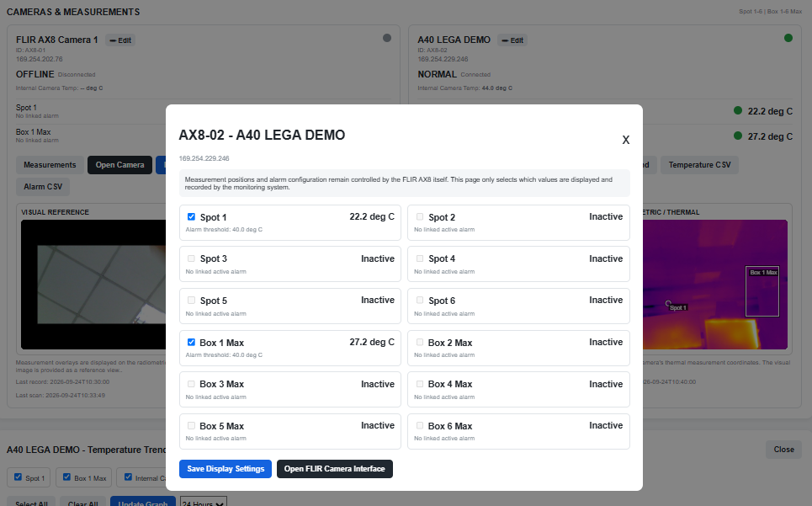Click the gray offline status dot of Camera 1

point(387,38)
